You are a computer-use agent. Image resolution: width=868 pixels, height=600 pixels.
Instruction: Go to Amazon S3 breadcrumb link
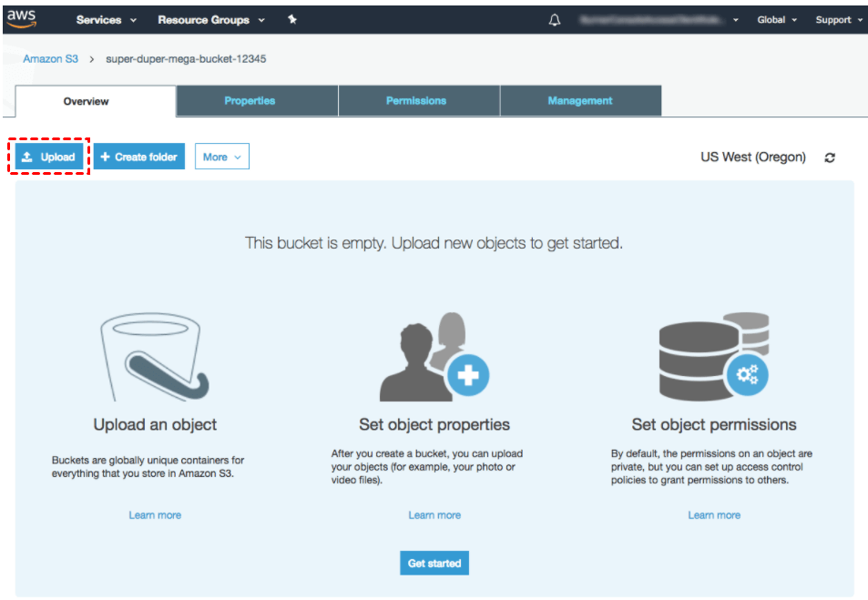50,59
